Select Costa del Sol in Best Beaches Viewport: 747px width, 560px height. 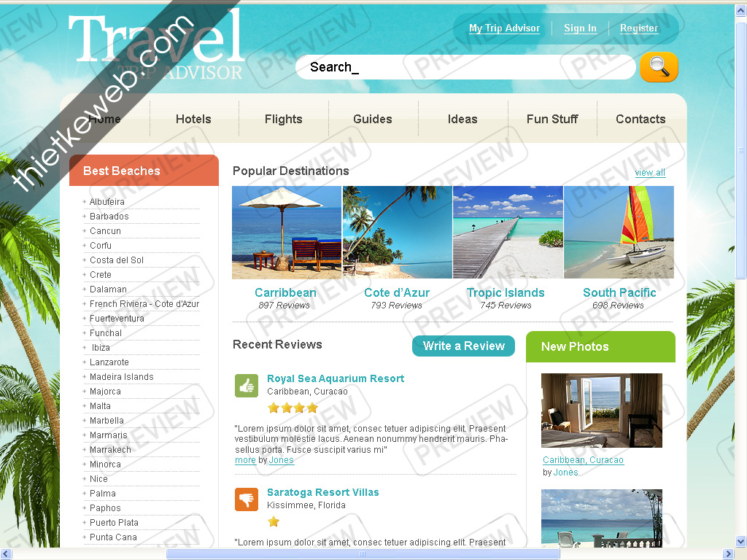[117, 260]
